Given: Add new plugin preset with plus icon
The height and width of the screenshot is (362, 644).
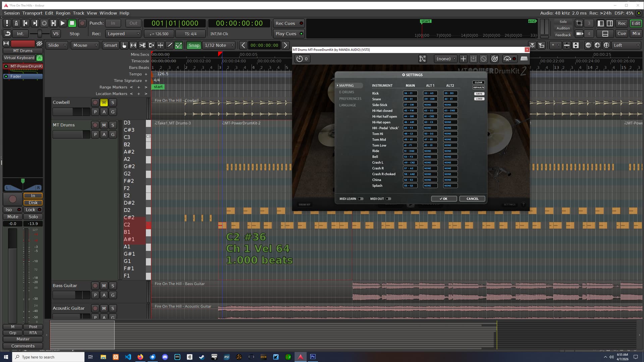Looking at the screenshot, I should (x=463, y=59).
